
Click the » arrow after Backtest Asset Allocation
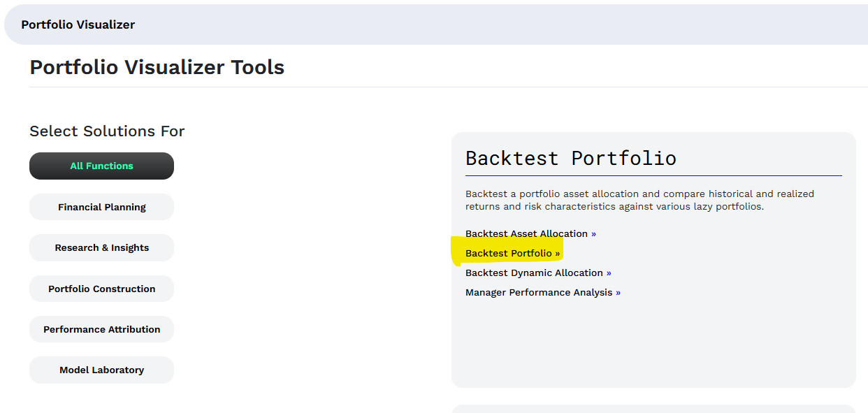pyautogui.click(x=594, y=234)
